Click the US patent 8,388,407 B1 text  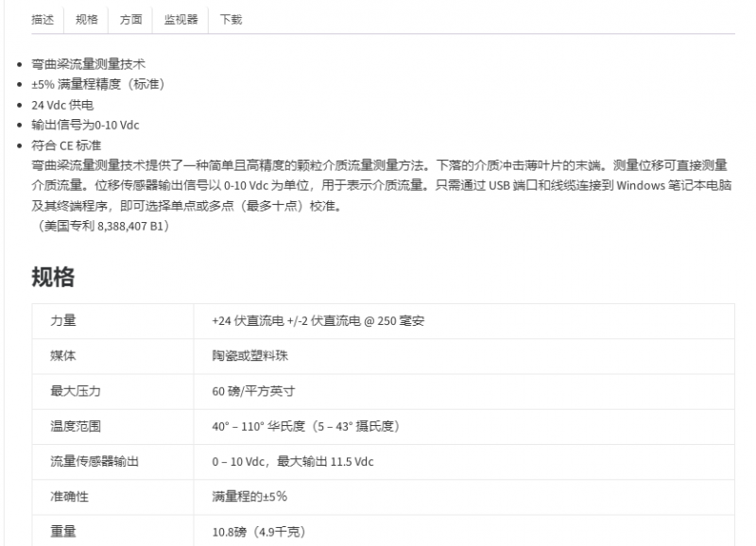coord(104,226)
